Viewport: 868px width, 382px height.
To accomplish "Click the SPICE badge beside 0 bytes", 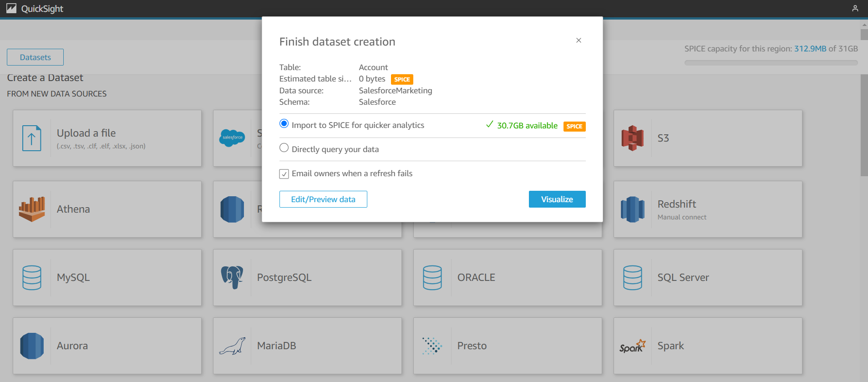I will [402, 79].
